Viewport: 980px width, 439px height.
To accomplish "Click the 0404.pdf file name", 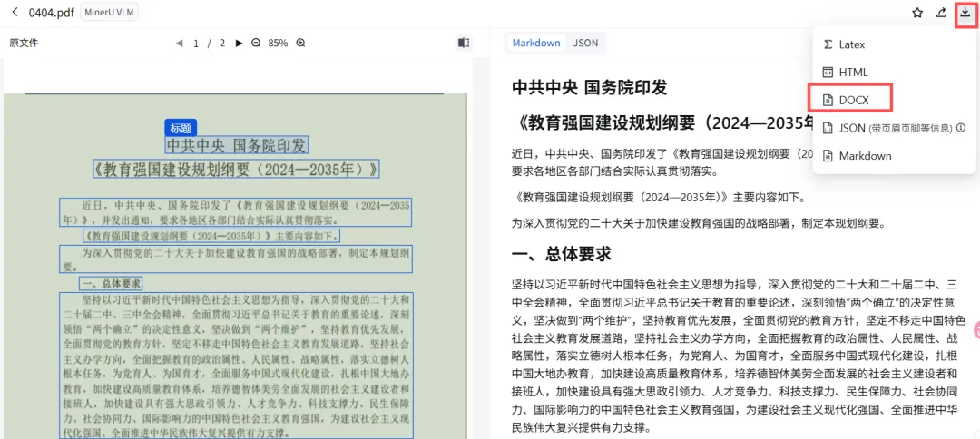I will pos(51,13).
